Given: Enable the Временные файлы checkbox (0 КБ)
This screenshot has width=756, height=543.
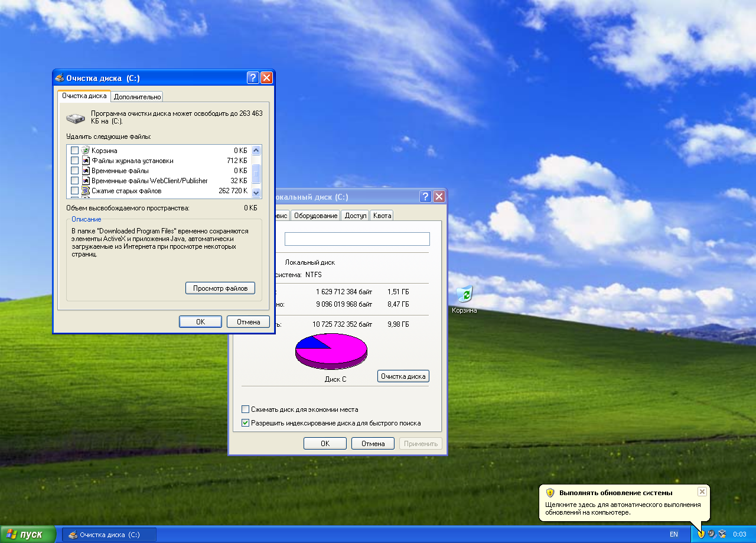Looking at the screenshot, I should 74,171.
